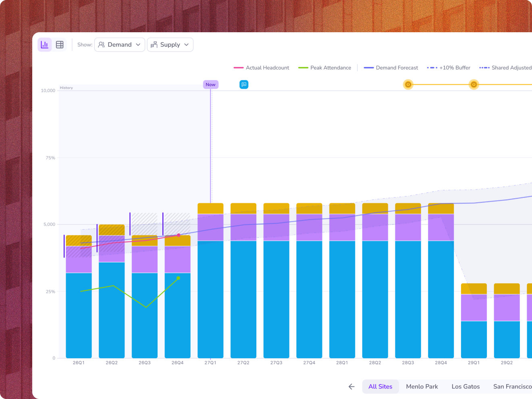Select the Menlo Park tab
The height and width of the screenshot is (399, 532).
click(422, 387)
